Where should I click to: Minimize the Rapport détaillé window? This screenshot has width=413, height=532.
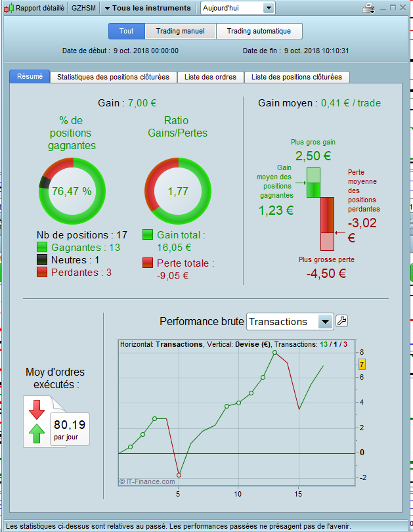[x=383, y=8]
